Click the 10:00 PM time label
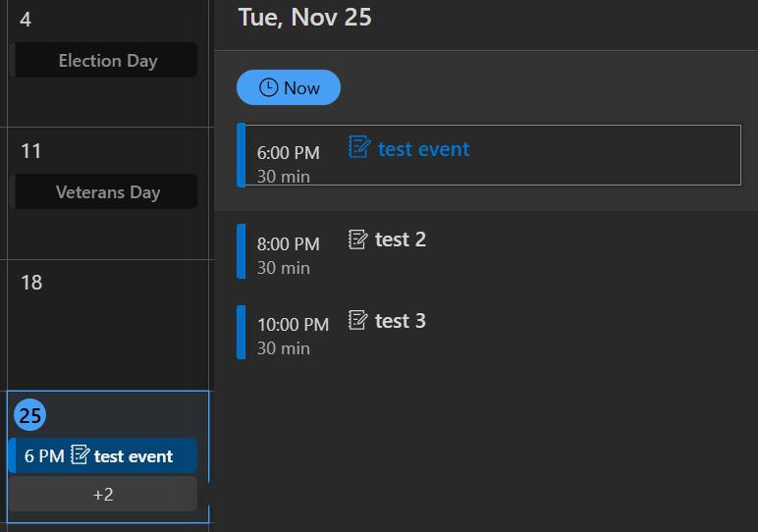Image resolution: width=758 pixels, height=532 pixels. click(x=293, y=325)
